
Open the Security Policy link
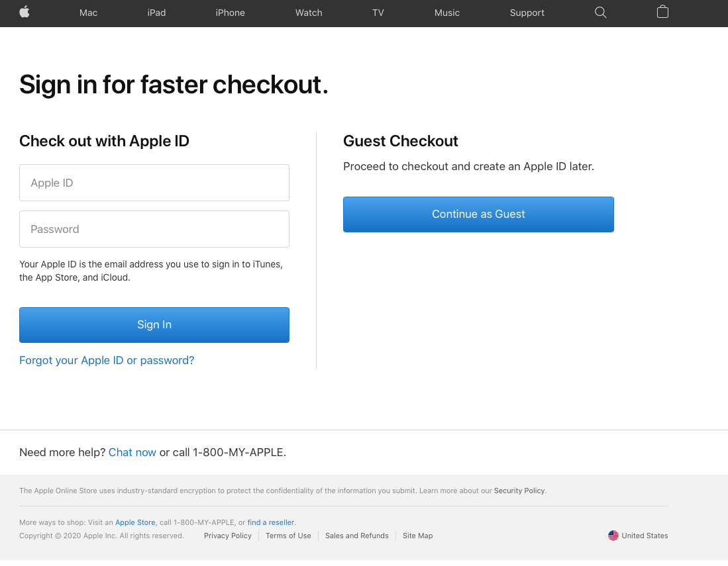(519, 491)
